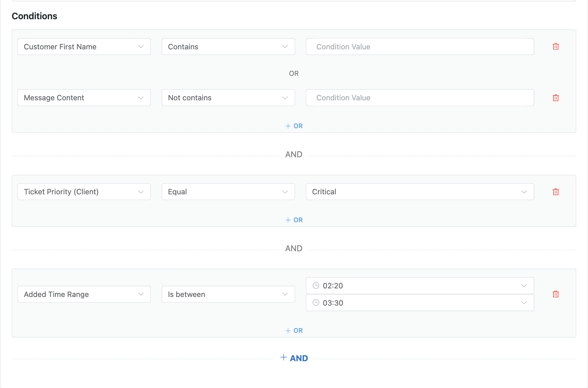Add OR condition under Ticket Priority group

coord(294,220)
